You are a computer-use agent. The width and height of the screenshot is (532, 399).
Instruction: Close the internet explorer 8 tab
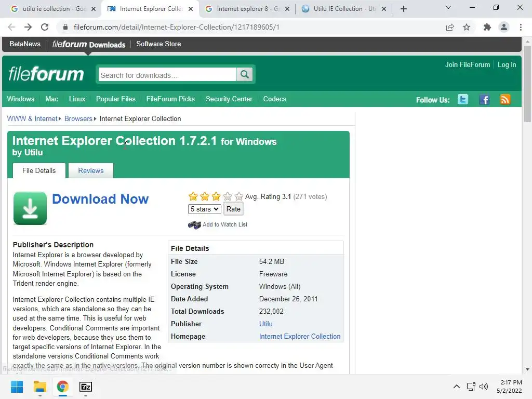click(x=287, y=9)
